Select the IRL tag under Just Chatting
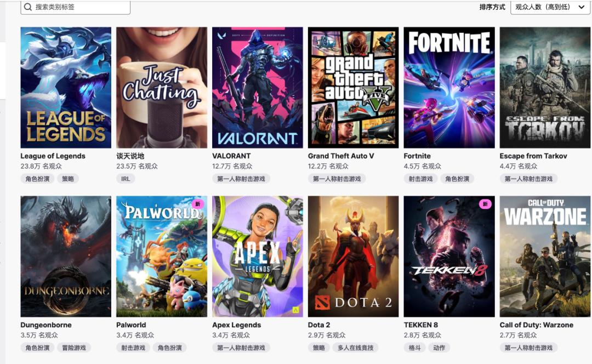Viewport: 592px width, 364px height. click(x=126, y=179)
